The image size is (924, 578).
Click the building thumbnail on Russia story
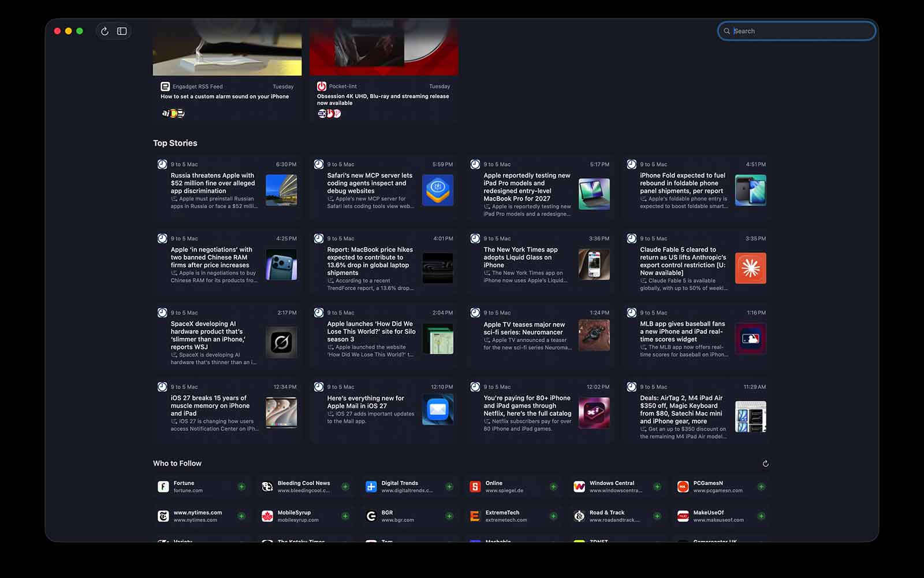click(281, 190)
